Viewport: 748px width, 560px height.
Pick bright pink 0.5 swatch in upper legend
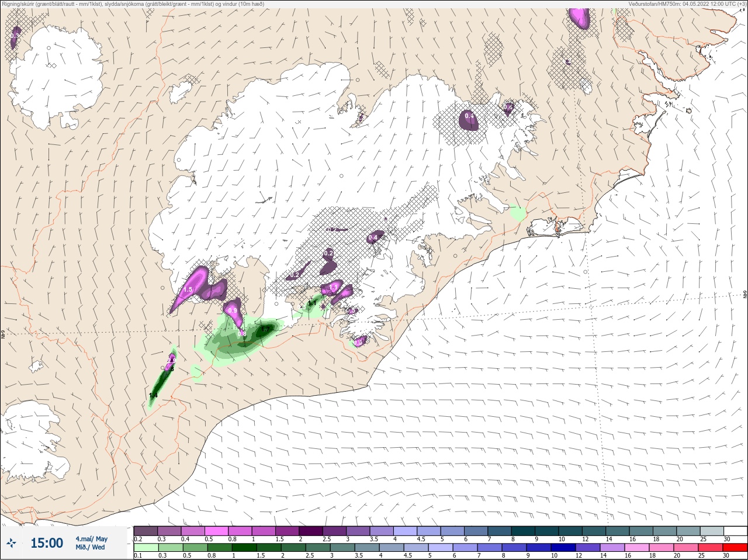coord(216,531)
